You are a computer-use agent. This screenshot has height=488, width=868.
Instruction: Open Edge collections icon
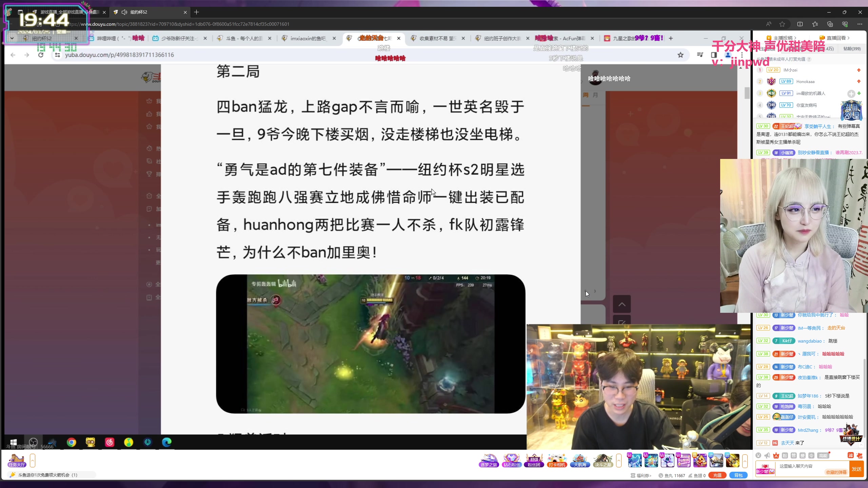[830, 24]
